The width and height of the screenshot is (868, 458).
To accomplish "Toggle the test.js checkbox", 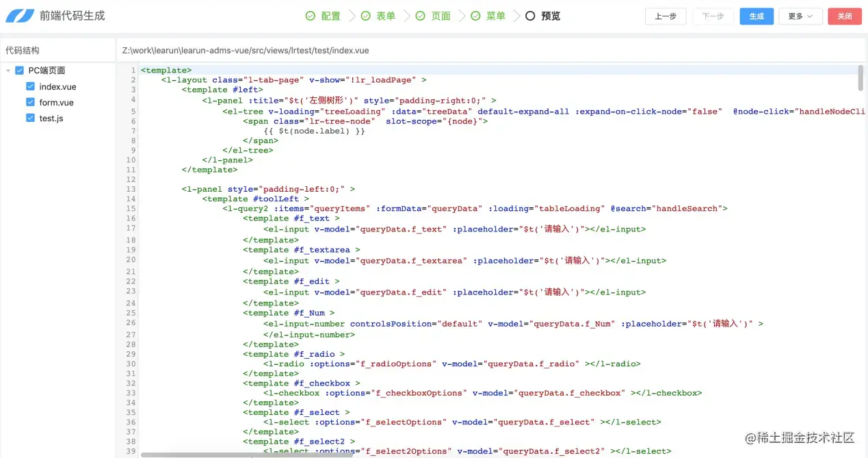I will (30, 118).
